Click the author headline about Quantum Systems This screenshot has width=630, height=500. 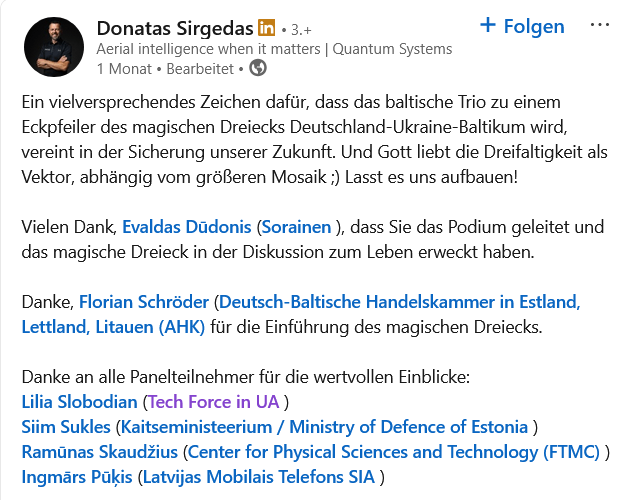(x=274, y=49)
